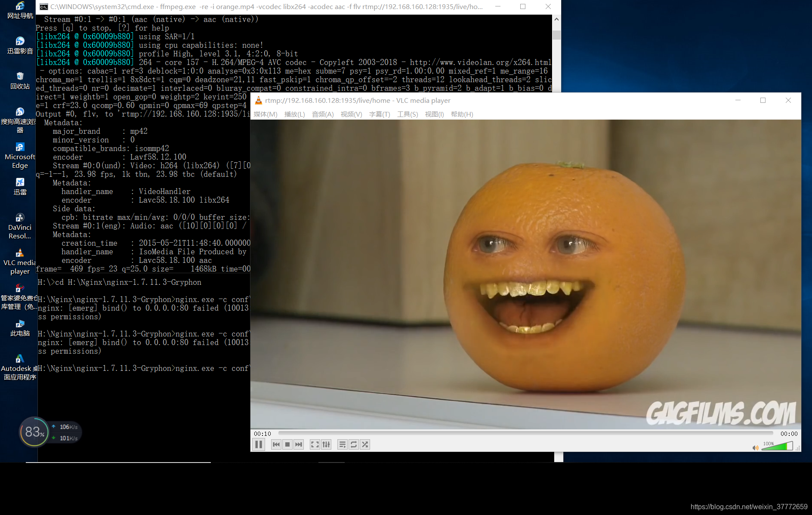Open 迅雷 desktop shortcut

20,187
